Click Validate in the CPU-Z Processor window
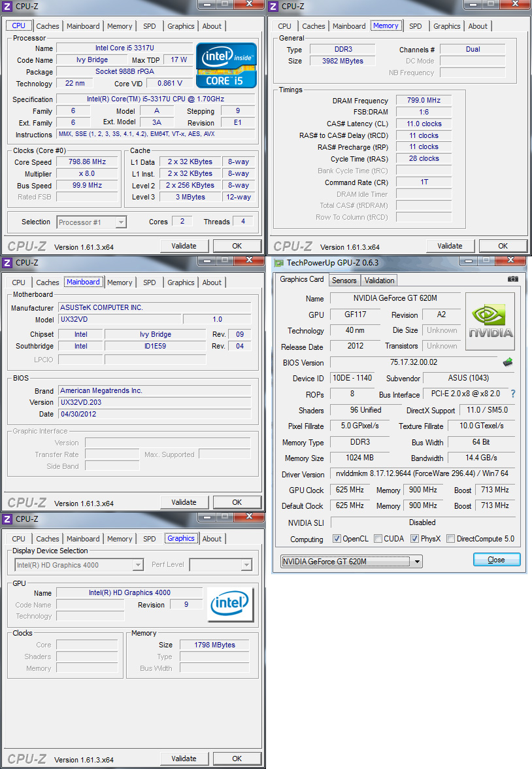 (x=184, y=246)
